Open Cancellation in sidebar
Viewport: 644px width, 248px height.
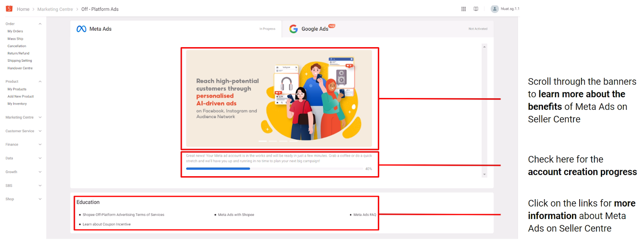click(x=17, y=46)
